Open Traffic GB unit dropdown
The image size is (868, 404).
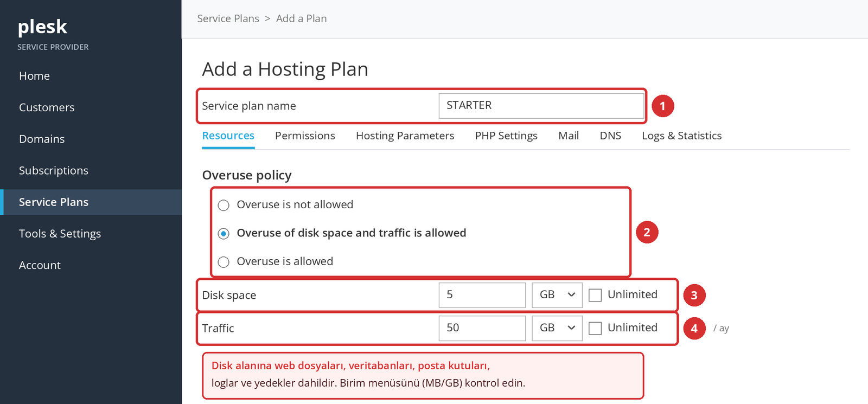[x=557, y=328]
